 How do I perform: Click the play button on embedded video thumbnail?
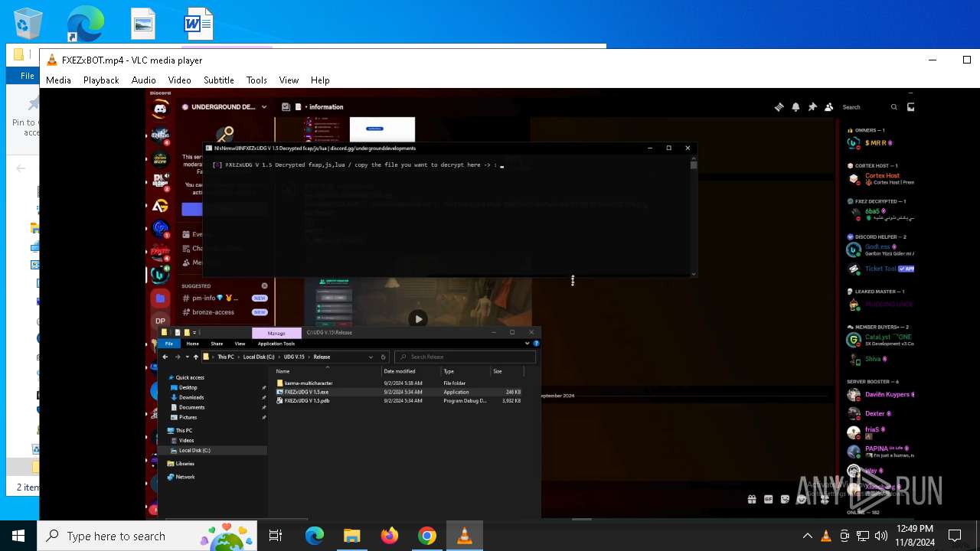(x=417, y=318)
